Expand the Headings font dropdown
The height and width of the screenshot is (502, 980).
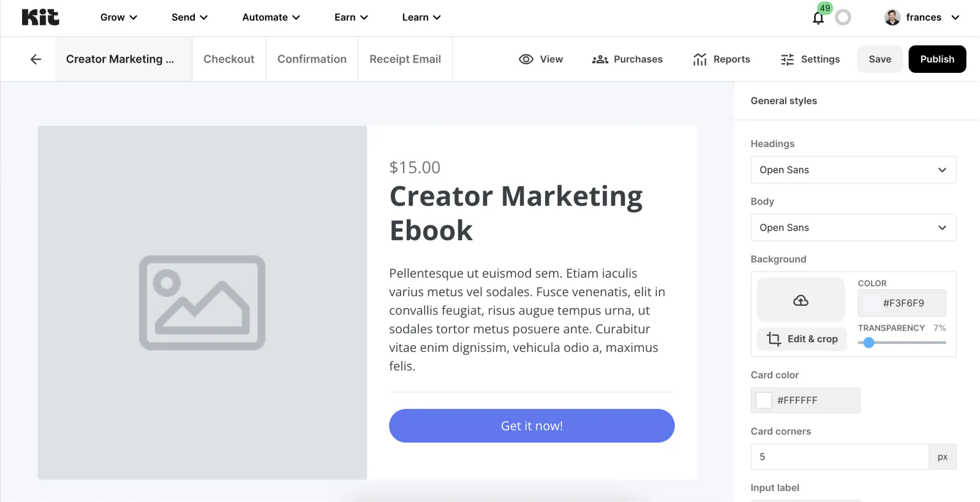853,170
